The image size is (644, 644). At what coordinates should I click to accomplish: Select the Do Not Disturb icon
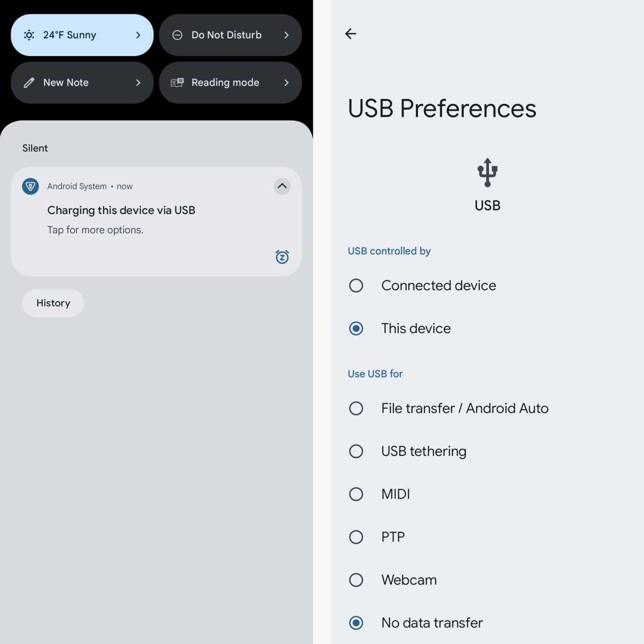(177, 35)
